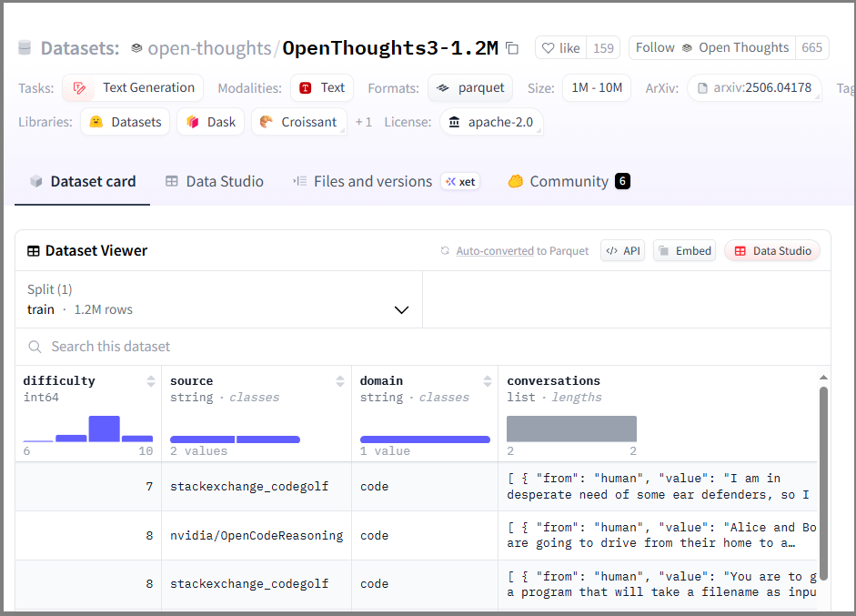The image size is (856, 616).
Task: Click the Search this dataset field
Action: (423, 347)
